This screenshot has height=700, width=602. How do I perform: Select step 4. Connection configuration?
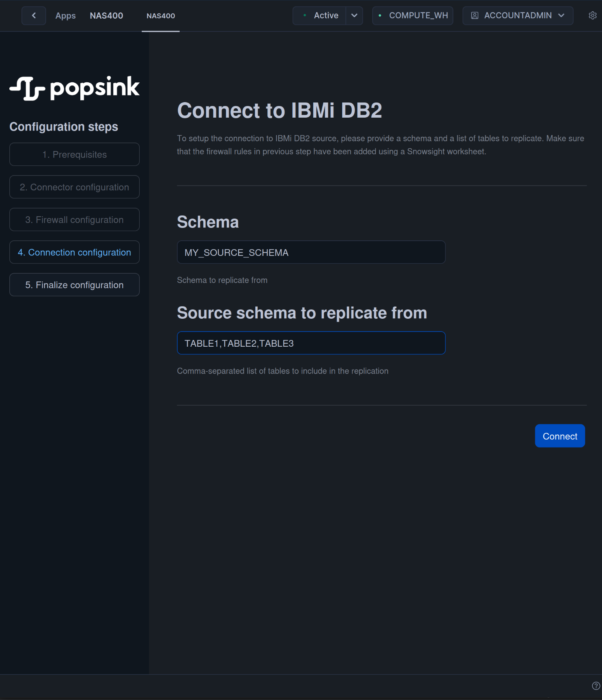(75, 252)
